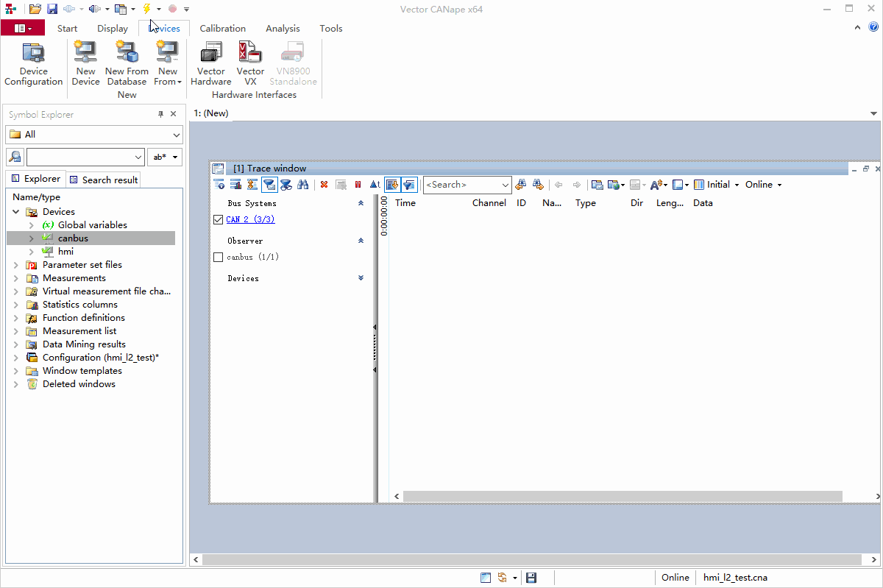Click the red X clear trace icon
883x588 pixels.
pyautogui.click(x=324, y=185)
